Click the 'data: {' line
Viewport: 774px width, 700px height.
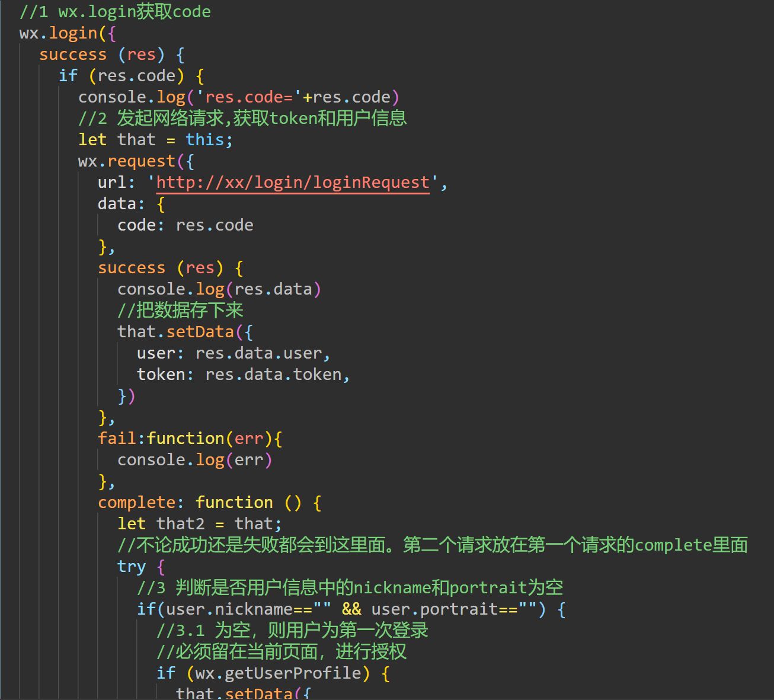(x=132, y=204)
